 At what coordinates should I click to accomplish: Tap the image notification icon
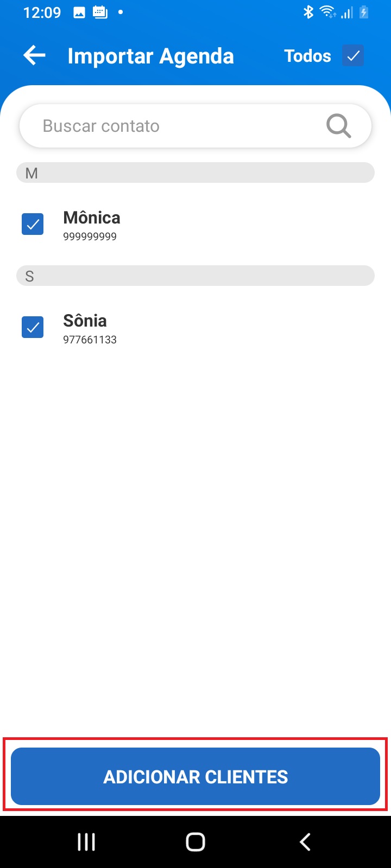[x=79, y=12]
